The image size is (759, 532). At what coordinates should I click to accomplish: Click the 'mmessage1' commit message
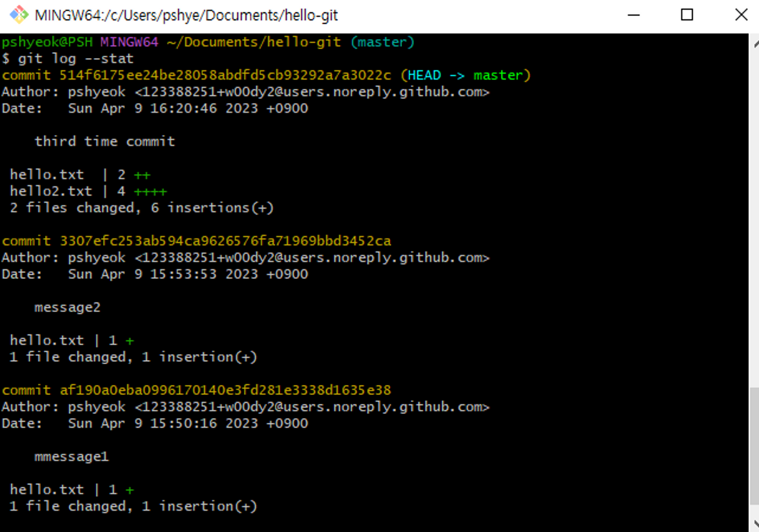coord(72,457)
